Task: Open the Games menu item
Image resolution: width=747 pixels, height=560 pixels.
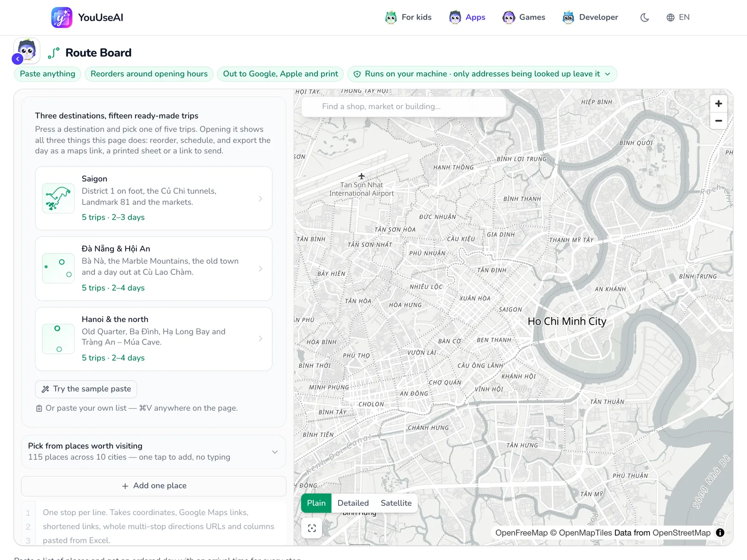Action: click(x=524, y=17)
